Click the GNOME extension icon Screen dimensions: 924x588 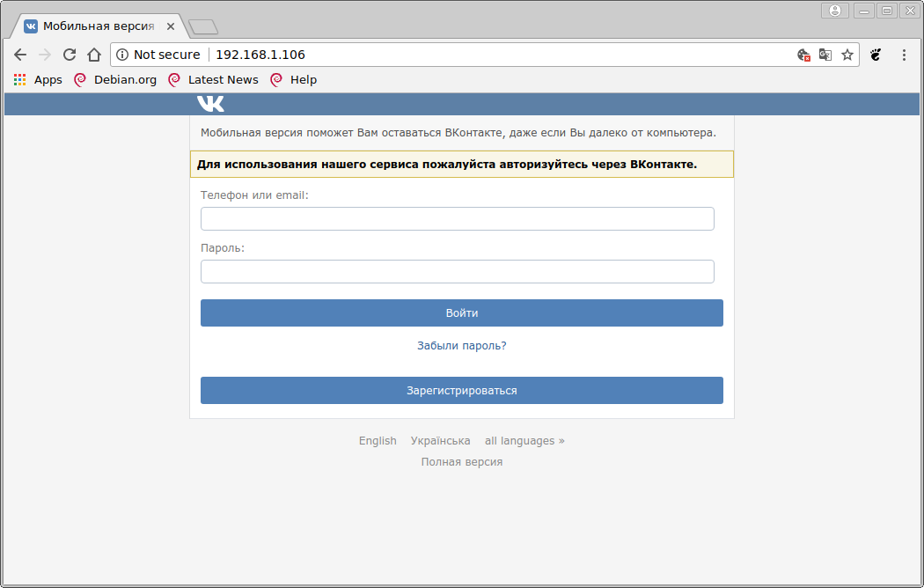pos(876,55)
